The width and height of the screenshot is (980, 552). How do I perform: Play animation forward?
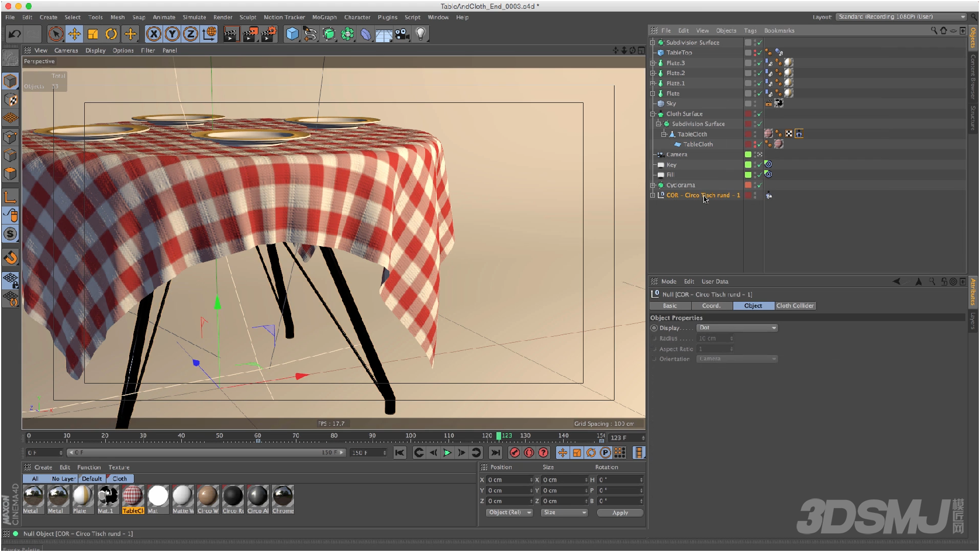click(447, 453)
